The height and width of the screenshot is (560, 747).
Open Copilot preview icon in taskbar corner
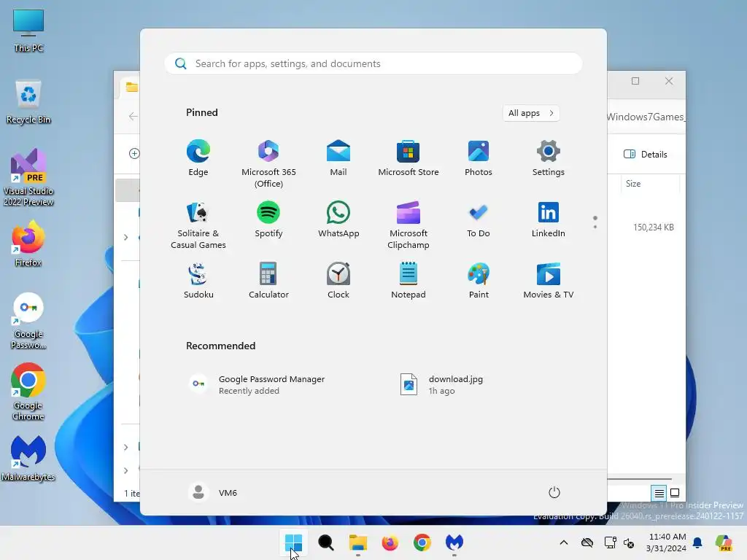[x=724, y=542]
